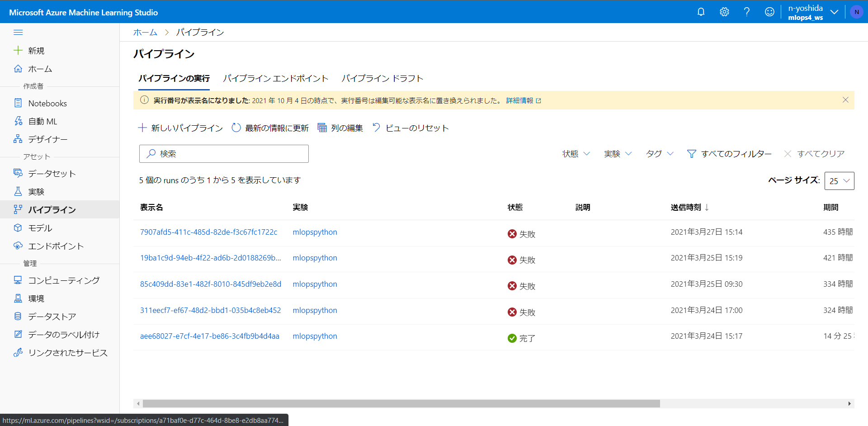Click ビューのリセット button
This screenshot has height=426, width=868.
tap(410, 128)
